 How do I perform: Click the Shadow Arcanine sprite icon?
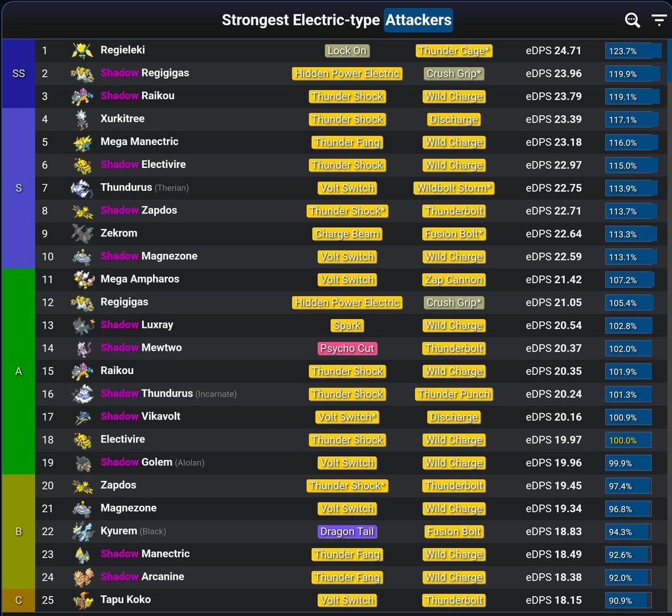tap(82, 577)
